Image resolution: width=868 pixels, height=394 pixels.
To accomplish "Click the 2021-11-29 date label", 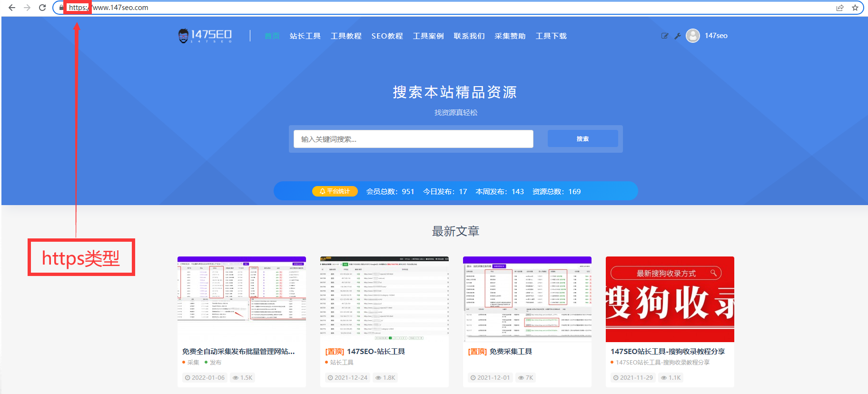I will pos(633,378).
